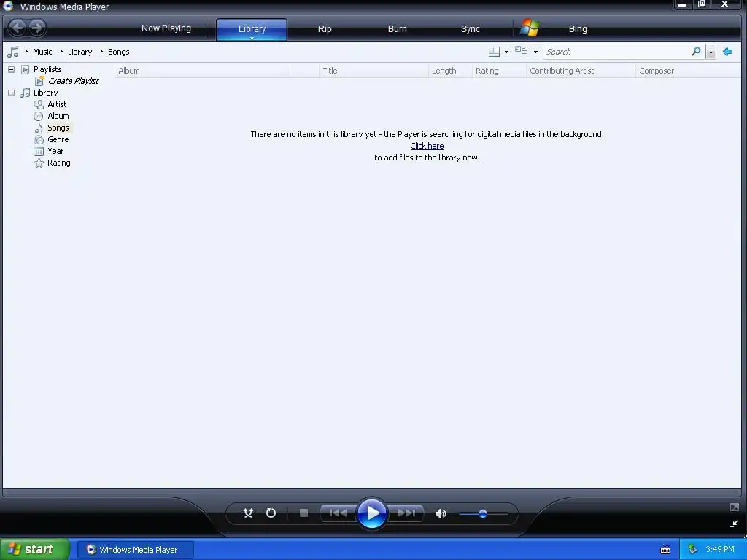Skip to Next track
This screenshot has width=747, height=560.
pyautogui.click(x=406, y=513)
